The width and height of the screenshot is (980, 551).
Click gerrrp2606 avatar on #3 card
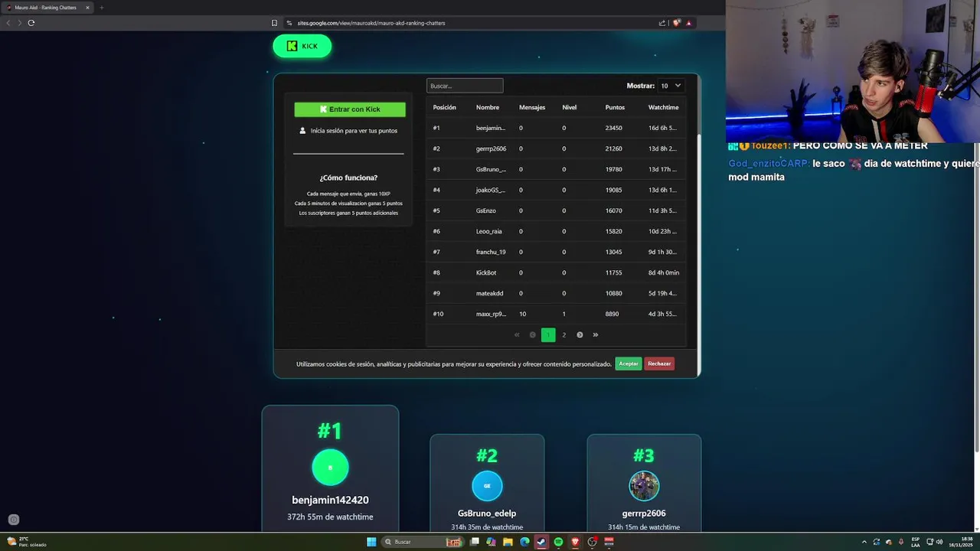click(644, 485)
